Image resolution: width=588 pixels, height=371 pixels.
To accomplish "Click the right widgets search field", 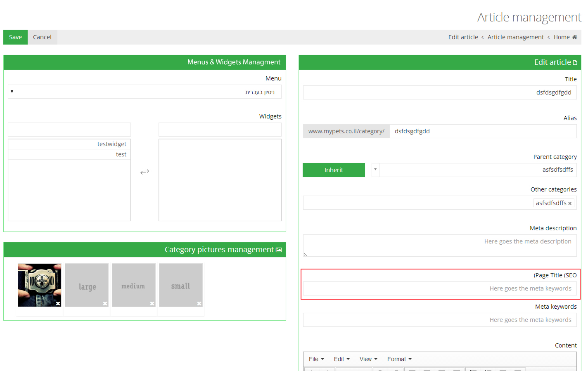I will coord(220,130).
